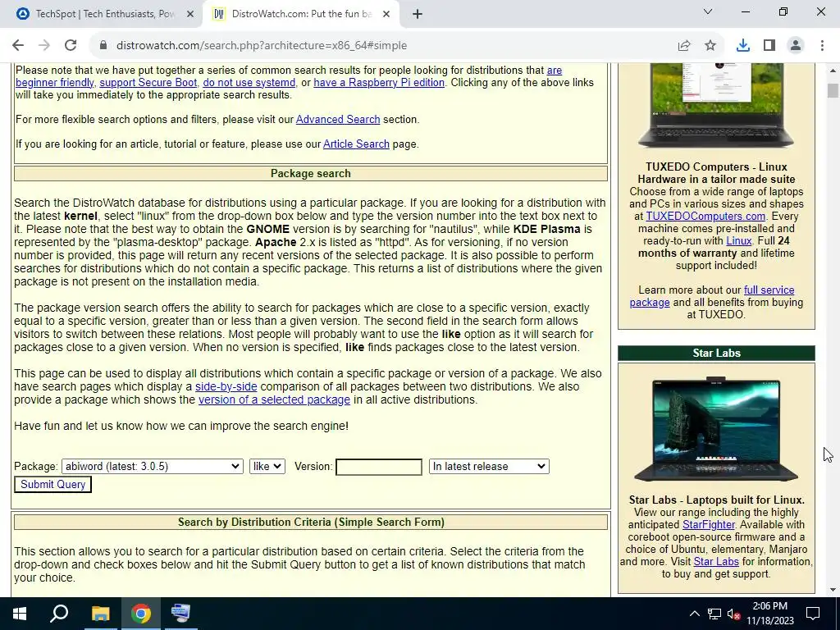This screenshot has width=840, height=630.
Task: Toggle the browser side panel
Action: coord(769,46)
